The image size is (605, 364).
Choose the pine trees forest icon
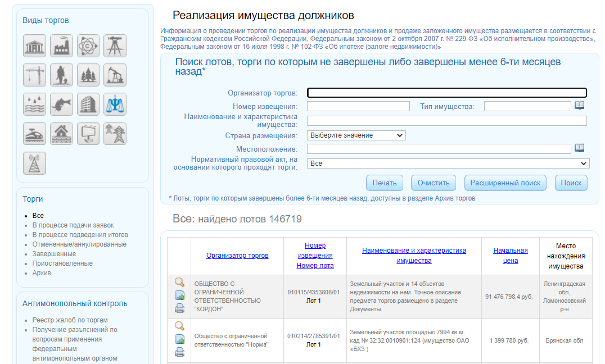click(88, 75)
